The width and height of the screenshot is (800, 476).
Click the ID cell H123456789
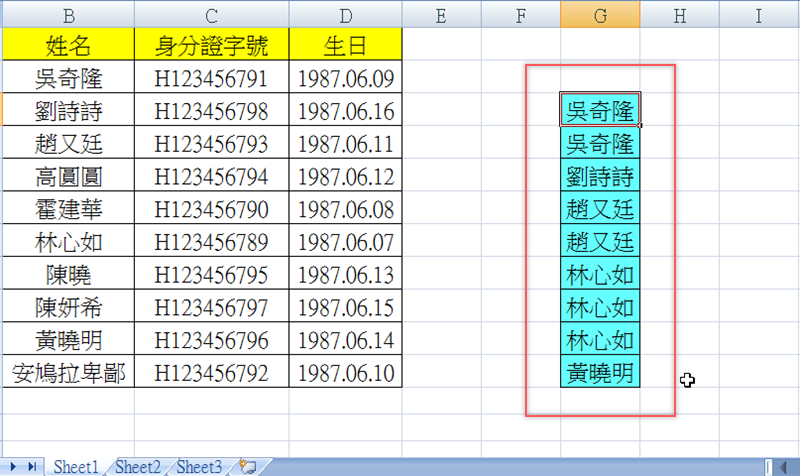pyautogui.click(x=212, y=241)
